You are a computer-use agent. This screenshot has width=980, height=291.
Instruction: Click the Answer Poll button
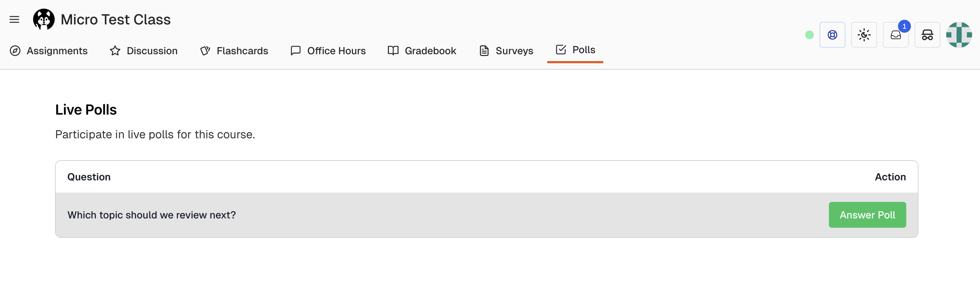867,214
